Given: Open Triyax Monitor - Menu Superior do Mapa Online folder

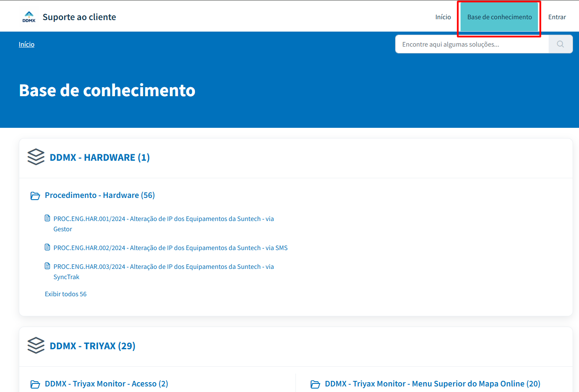Looking at the screenshot, I should (433, 384).
